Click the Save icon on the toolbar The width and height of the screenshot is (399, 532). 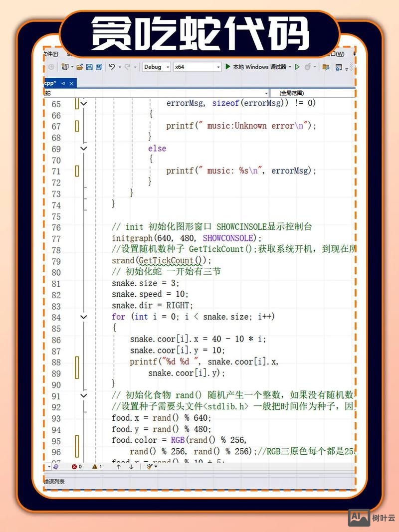point(89,67)
